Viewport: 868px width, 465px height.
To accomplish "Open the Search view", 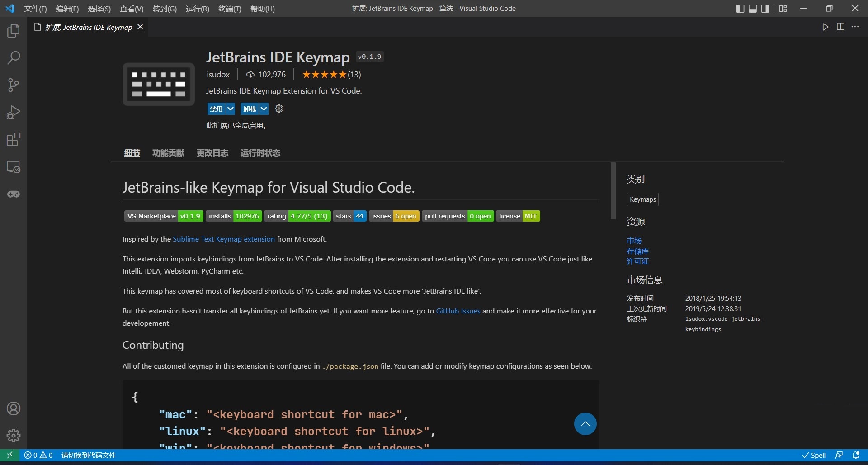I will coord(13,58).
